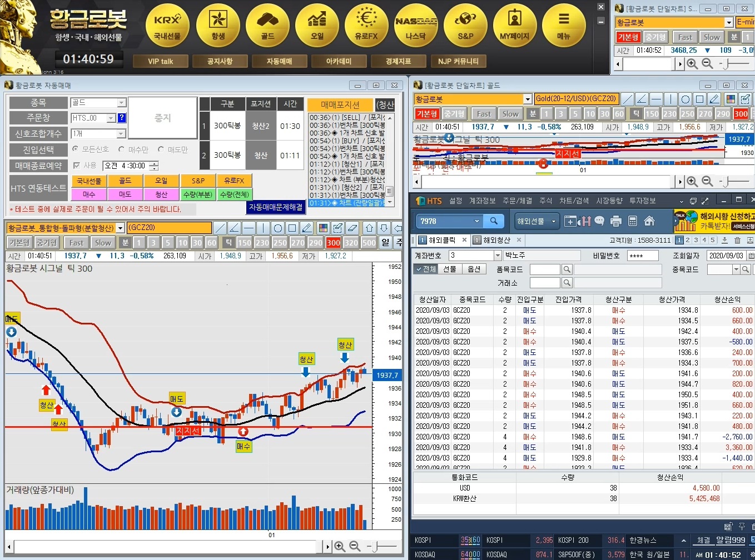Select 매도만 radio button
This screenshot has width=755, height=560.
click(161, 149)
